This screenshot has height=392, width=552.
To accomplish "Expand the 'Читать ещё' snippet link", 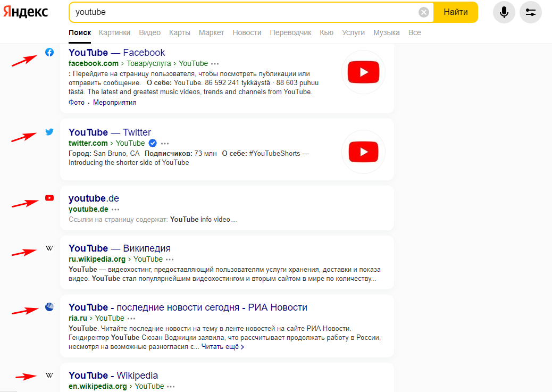I will click(x=223, y=347).
